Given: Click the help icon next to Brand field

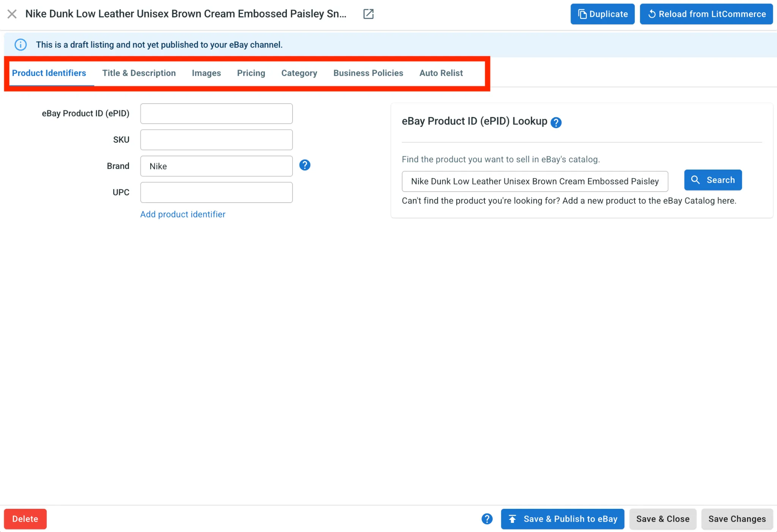Looking at the screenshot, I should [305, 165].
